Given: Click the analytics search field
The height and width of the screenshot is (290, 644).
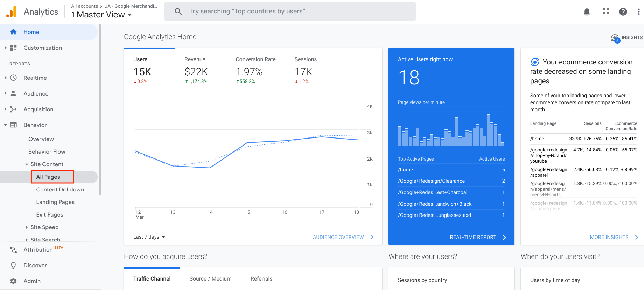Looking at the screenshot, I should (290, 12).
